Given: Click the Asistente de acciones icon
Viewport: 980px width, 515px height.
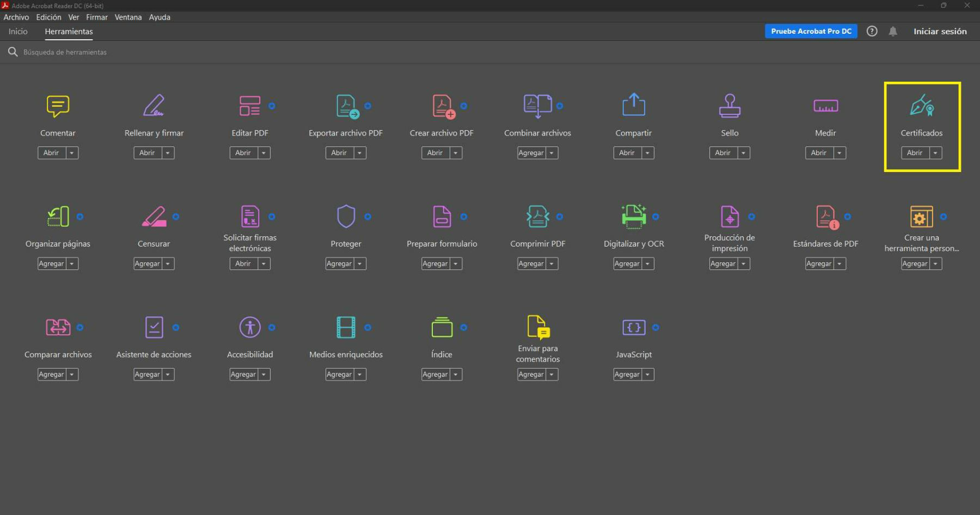Looking at the screenshot, I should coord(154,327).
